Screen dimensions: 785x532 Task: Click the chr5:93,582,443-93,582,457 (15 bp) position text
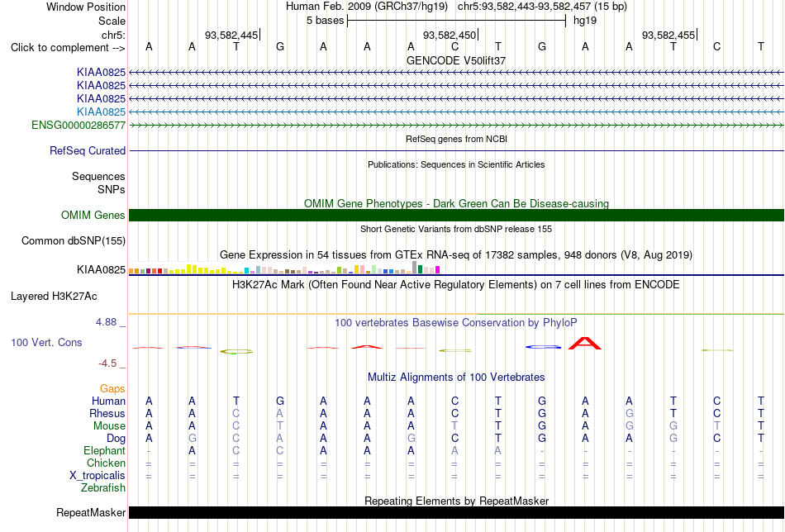[542, 7]
